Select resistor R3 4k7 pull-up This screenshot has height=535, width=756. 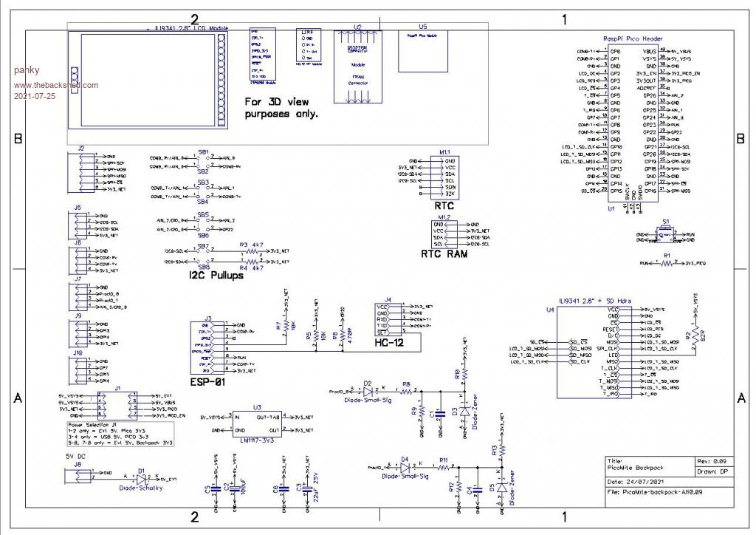point(252,251)
